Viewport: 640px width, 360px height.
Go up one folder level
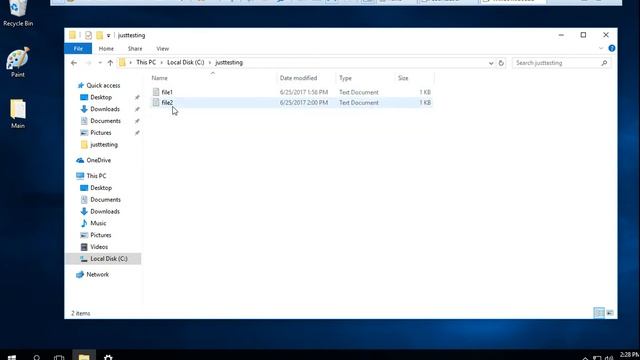pos(110,63)
